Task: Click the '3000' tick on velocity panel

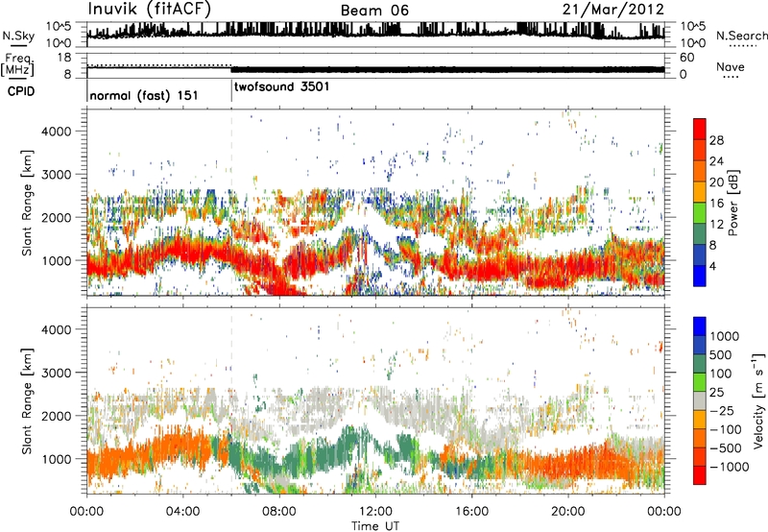Action: (57, 373)
